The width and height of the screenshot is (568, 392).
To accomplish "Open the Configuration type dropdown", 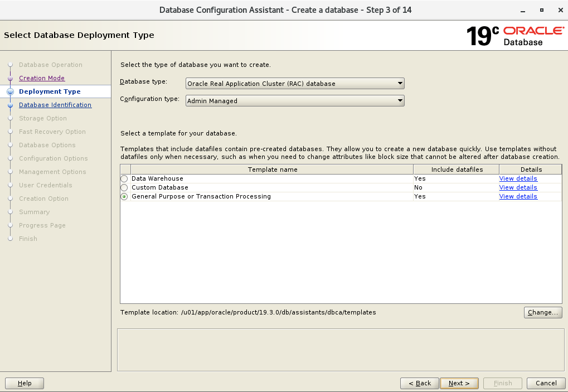I will pyautogui.click(x=295, y=101).
